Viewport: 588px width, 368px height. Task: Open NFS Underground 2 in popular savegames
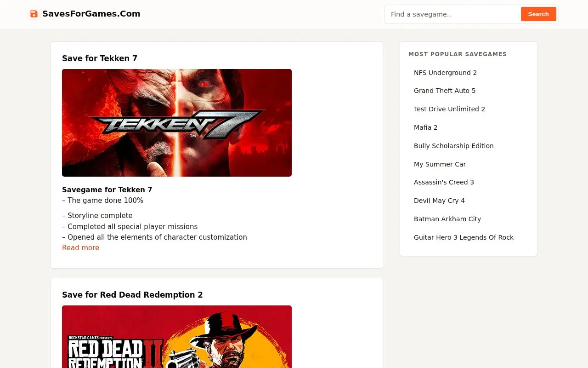click(445, 73)
